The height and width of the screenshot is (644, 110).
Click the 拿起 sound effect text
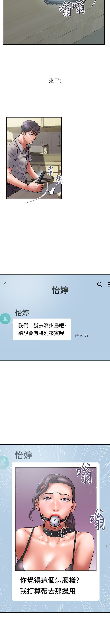tap(55, 175)
